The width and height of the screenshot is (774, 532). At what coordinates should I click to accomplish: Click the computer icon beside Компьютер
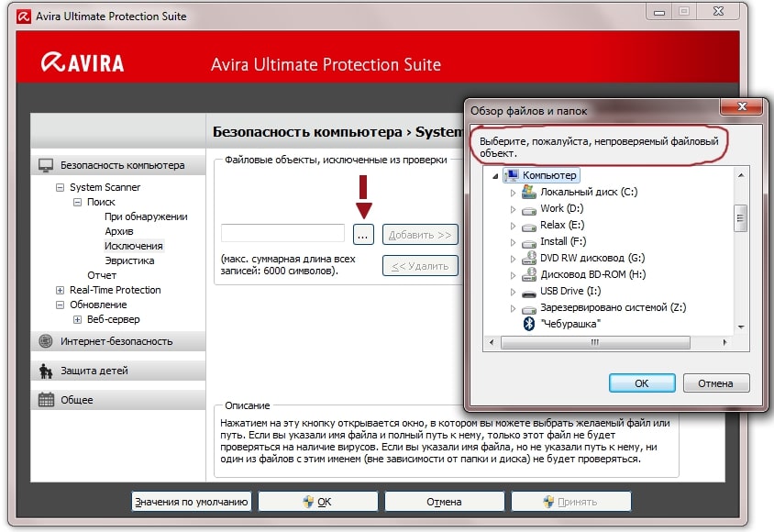(512, 175)
